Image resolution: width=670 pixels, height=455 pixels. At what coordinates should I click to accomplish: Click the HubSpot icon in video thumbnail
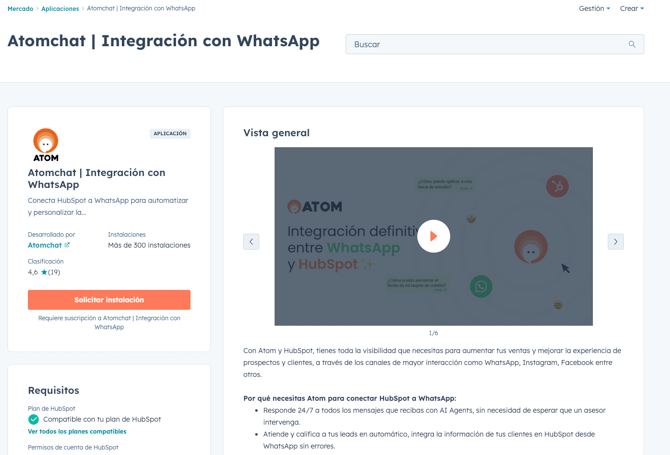[x=557, y=186]
